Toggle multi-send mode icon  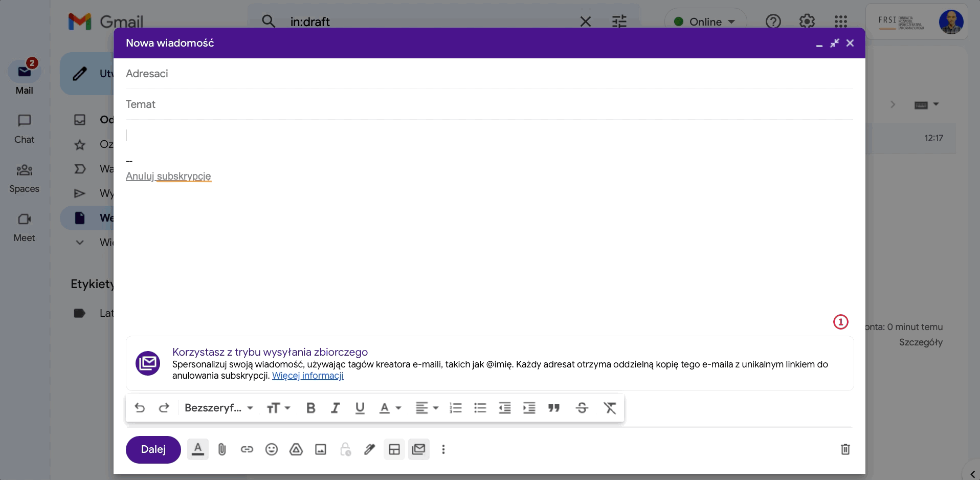[x=419, y=449]
